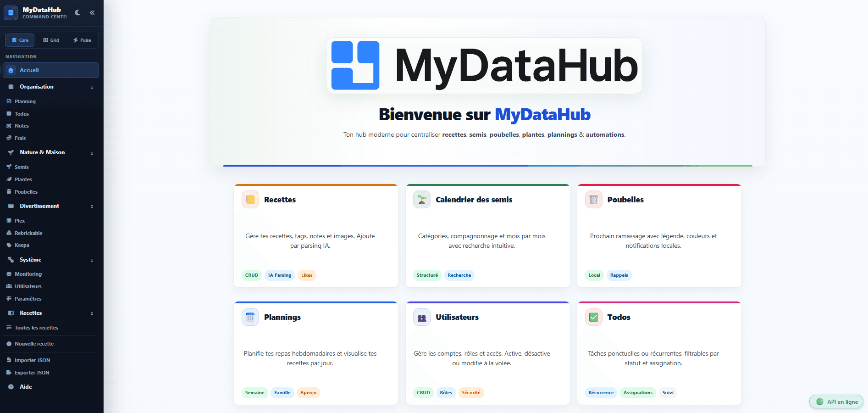Click the Utilisateurs people icon in sidebar
868x413 pixels.
9,286
